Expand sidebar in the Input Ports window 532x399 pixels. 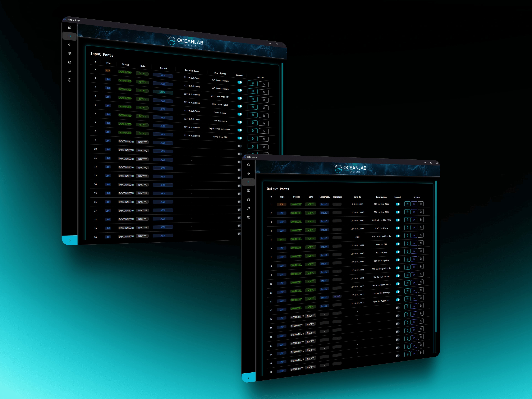click(70, 240)
